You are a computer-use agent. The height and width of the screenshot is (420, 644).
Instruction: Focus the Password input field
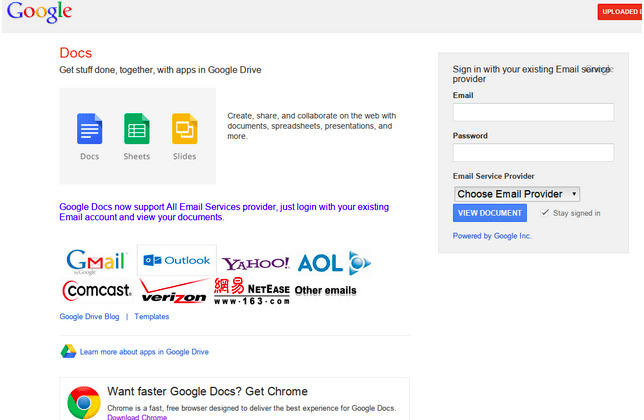point(533,153)
